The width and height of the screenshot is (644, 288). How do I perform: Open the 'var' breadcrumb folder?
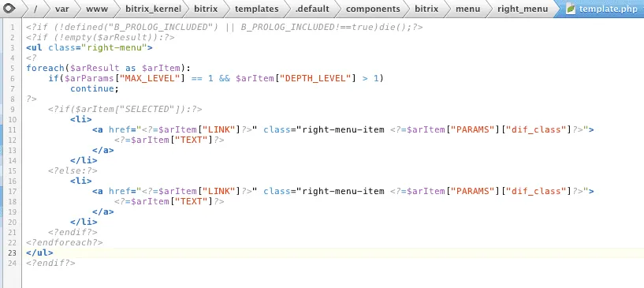point(62,9)
